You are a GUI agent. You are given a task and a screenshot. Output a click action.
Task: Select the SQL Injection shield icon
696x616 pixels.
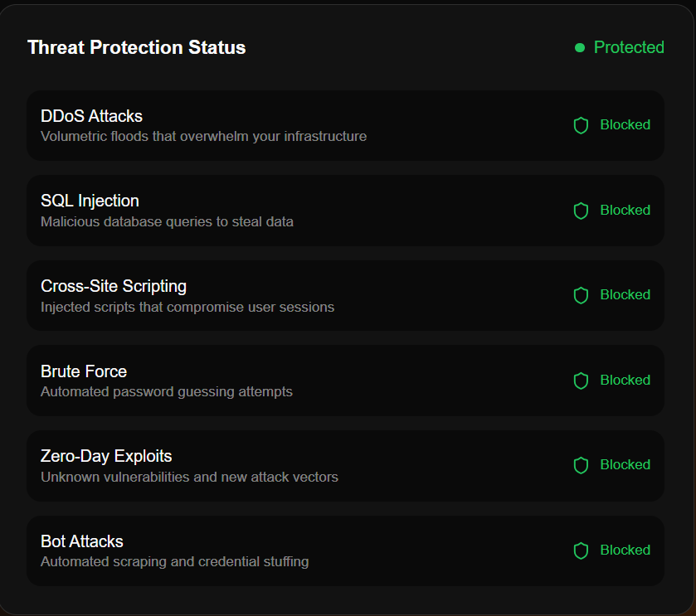click(581, 211)
